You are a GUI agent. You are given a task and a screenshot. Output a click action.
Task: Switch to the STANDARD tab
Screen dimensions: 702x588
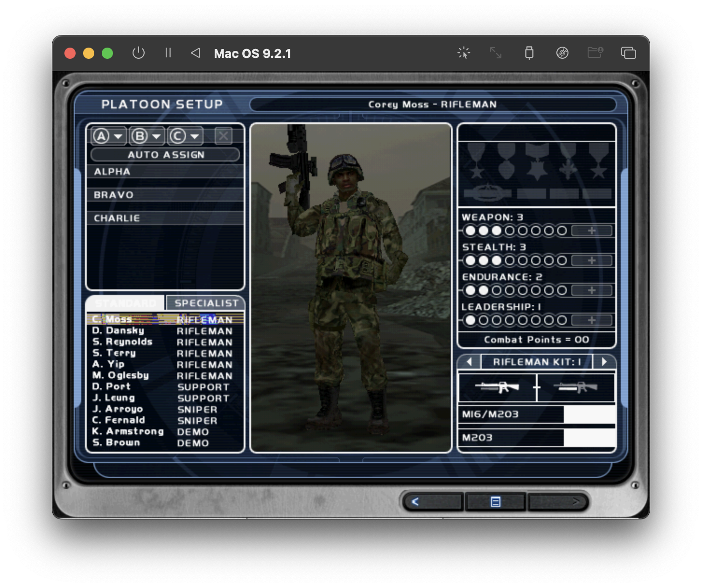(126, 303)
